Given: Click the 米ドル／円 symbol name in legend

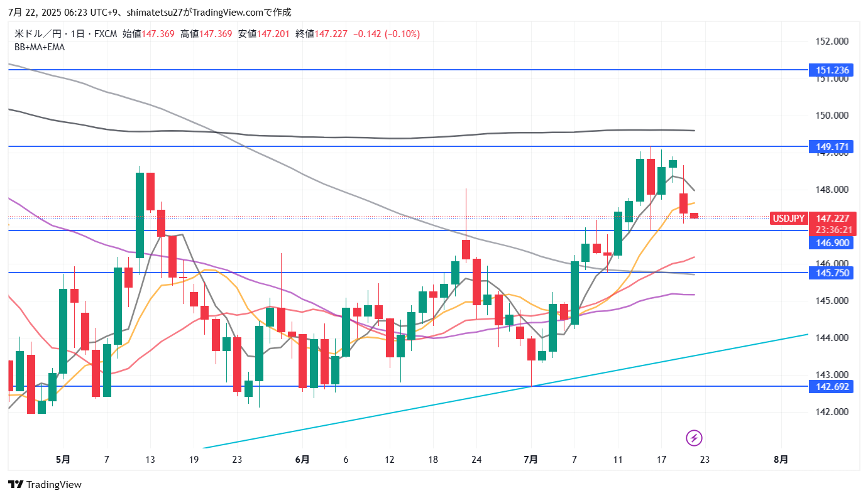Looking at the screenshot, I should [x=38, y=34].
